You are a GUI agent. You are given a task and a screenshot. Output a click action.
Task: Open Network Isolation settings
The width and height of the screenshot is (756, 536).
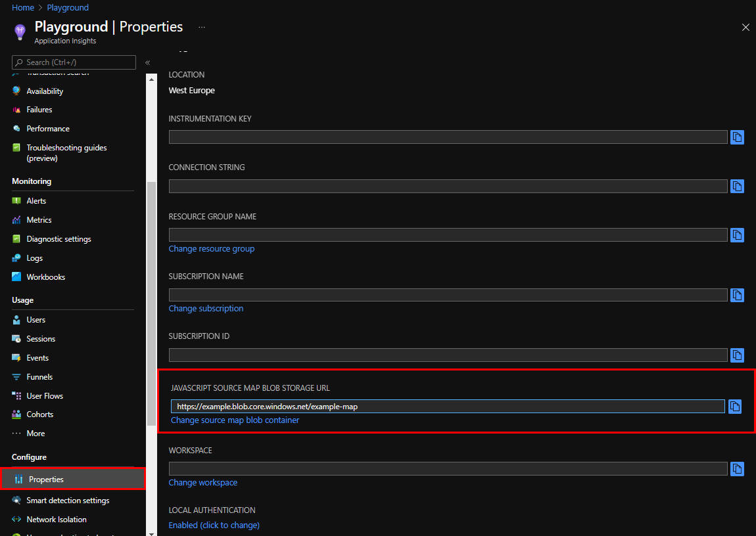pos(57,520)
